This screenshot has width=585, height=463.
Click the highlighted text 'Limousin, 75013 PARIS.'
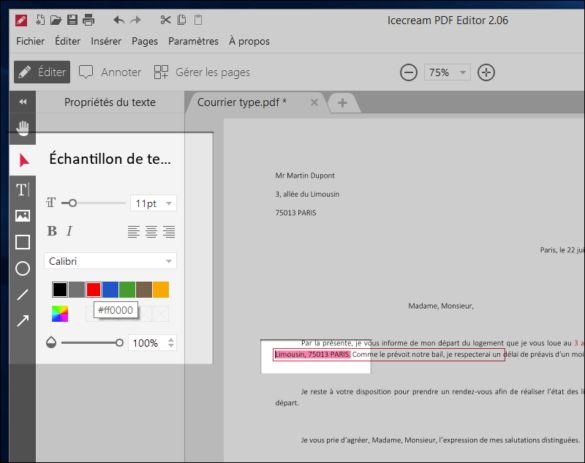[x=312, y=354]
